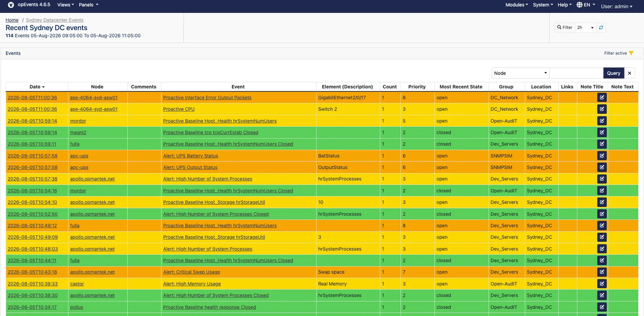
Task: Open the User: admin menu
Action: (x=617, y=6)
